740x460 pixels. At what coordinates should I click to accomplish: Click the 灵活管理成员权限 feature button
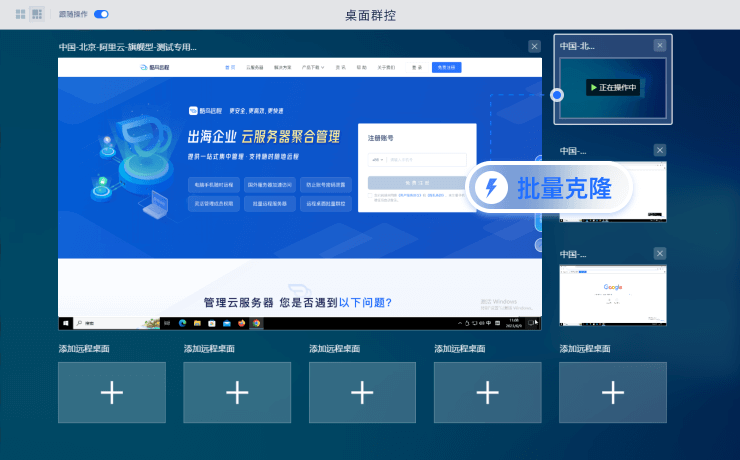click(x=214, y=204)
